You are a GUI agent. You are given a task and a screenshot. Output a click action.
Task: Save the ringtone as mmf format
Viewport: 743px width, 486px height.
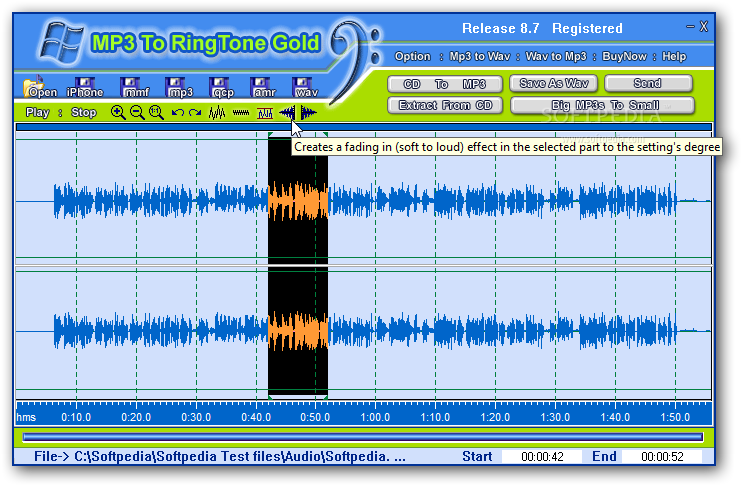pos(135,88)
